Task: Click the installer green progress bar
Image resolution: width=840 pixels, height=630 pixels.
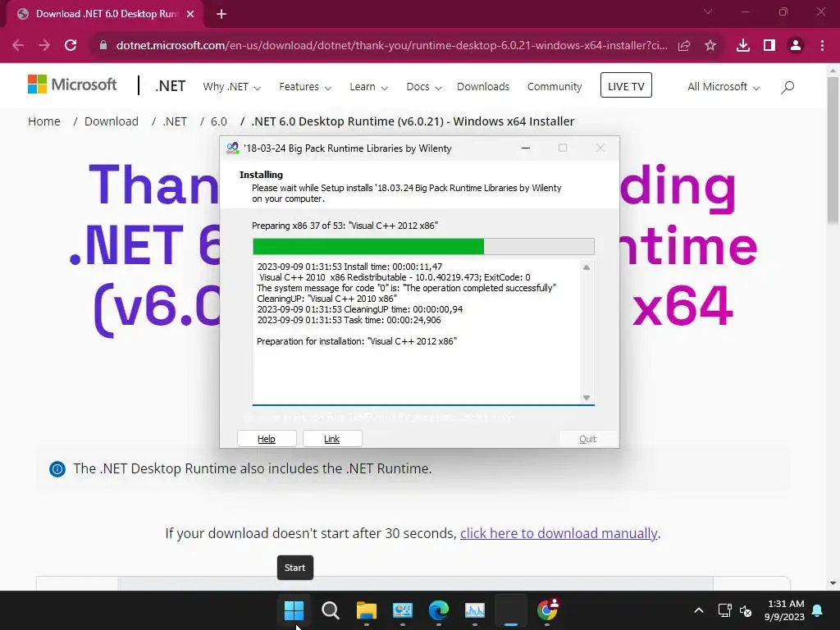Action: pyautogui.click(x=423, y=246)
